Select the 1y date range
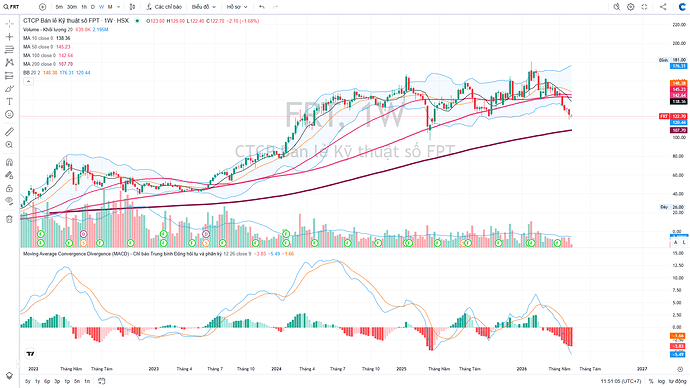The height and width of the screenshot is (388, 690). pyautogui.click(x=37, y=381)
